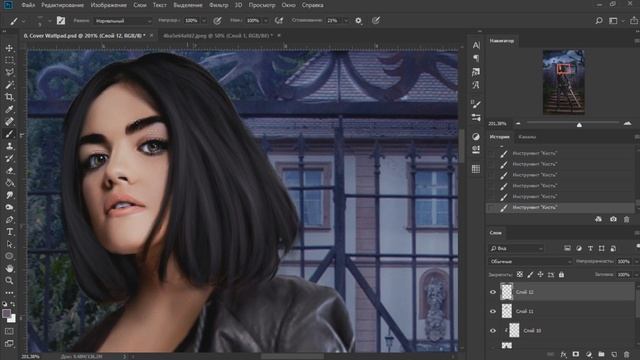640x360 pixels.
Task: Create new group folder icon
Action: (x=601, y=354)
